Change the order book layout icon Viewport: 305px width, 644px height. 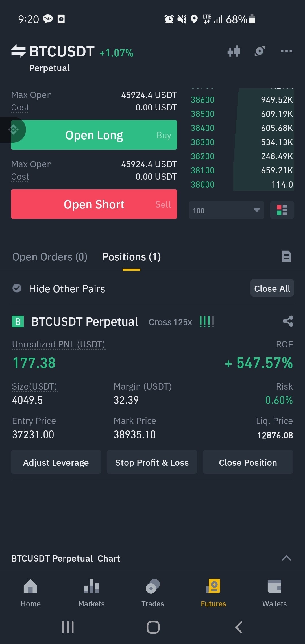[282, 210]
